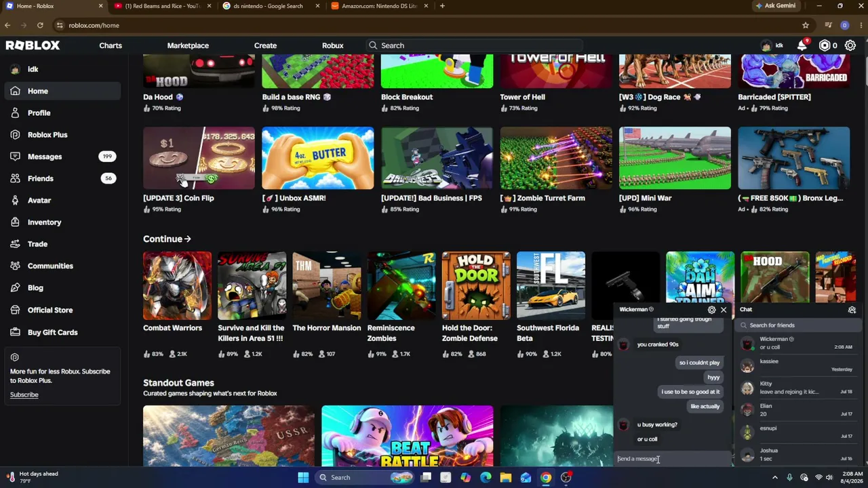Open the Combat Warriors game thumbnail

(x=177, y=285)
